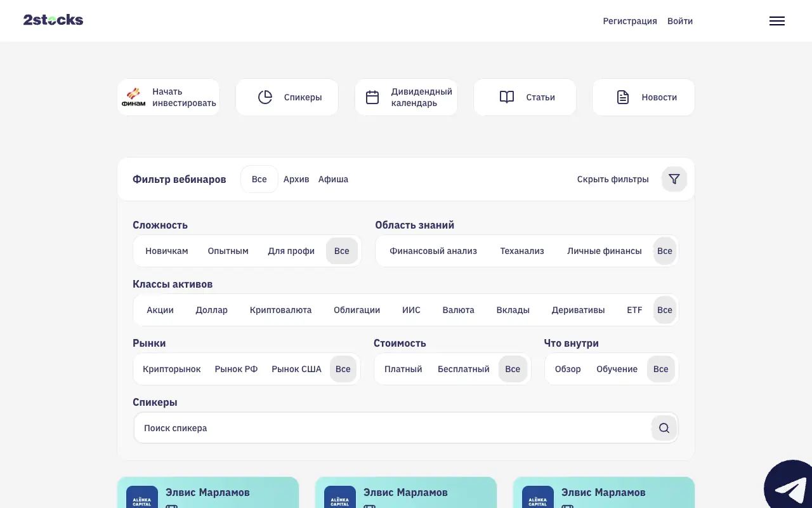Select Для профи difficulty
Viewport: 812px width, 508px height.
[291, 251]
